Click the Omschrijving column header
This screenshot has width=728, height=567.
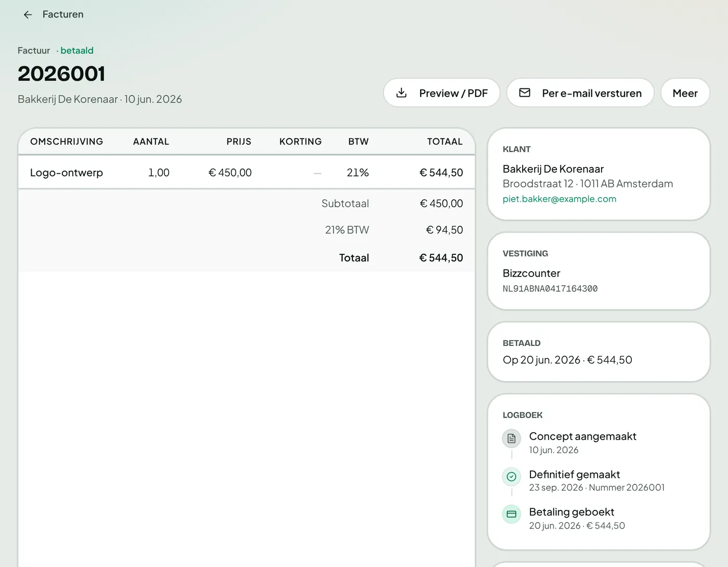click(x=67, y=141)
